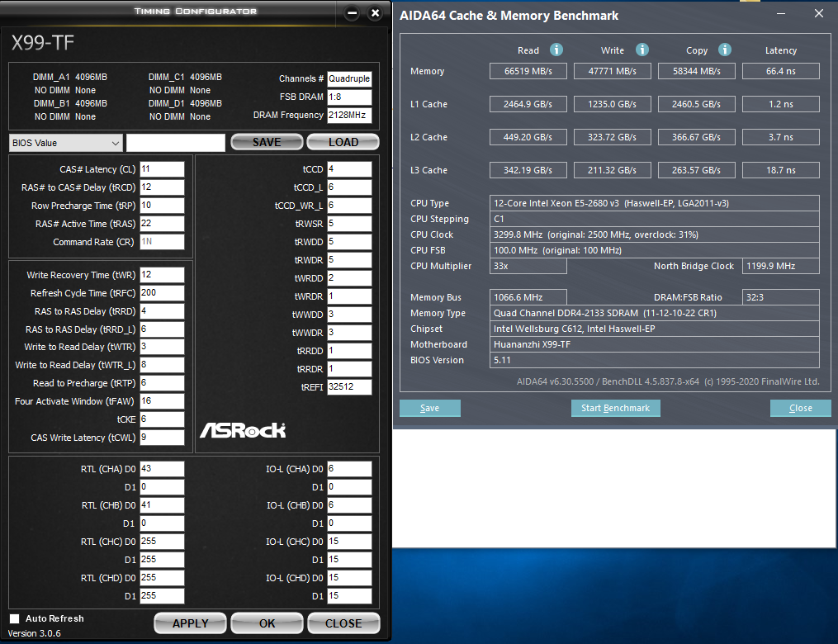
Task: Click the Write Recovery Time (tWR) field
Action: (x=162, y=275)
